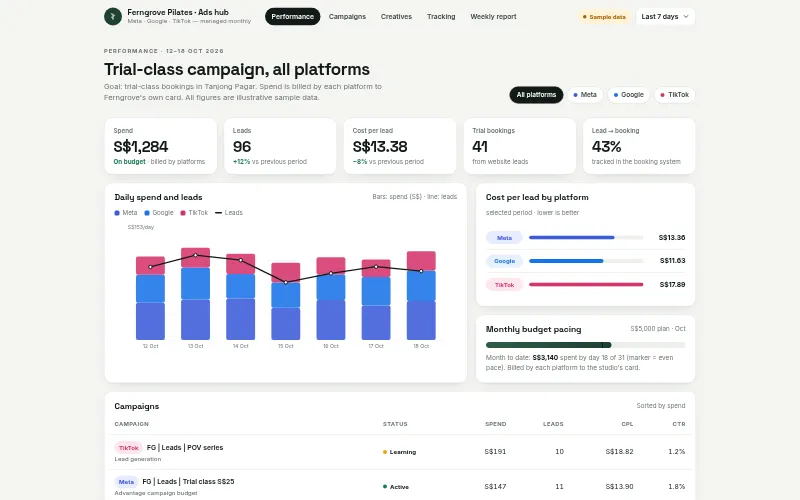Open the Performance tab

tap(292, 16)
